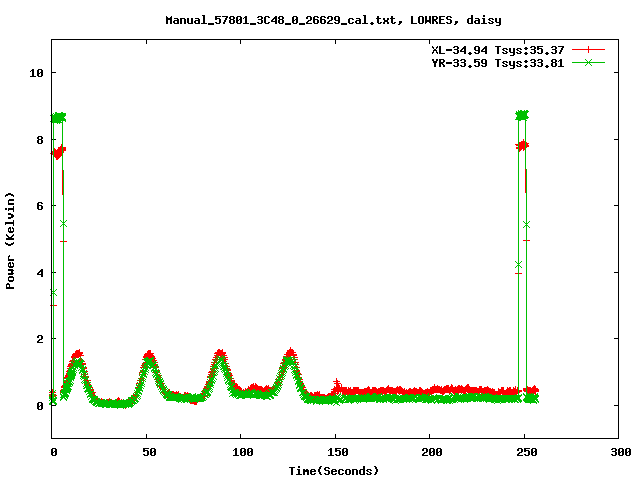This screenshot has height=480, width=640.
Task: Click the Power (Kelvin) axis label
Action: point(10,241)
